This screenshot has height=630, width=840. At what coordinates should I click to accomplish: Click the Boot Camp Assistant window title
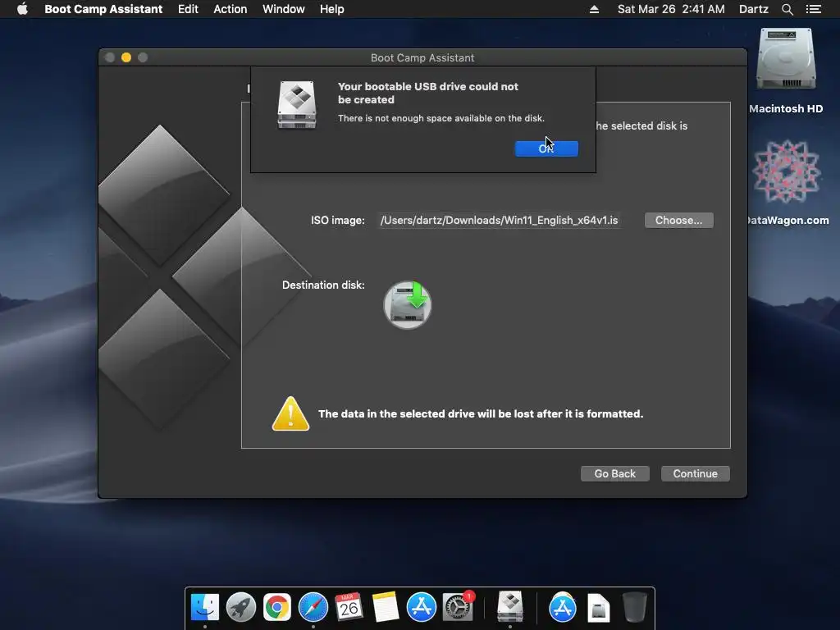(x=422, y=57)
